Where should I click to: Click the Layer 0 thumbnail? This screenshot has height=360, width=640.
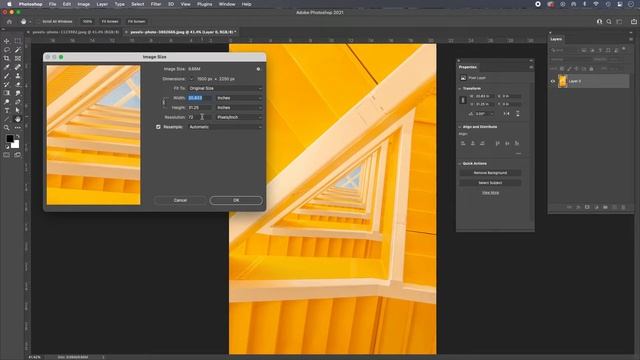click(x=563, y=81)
